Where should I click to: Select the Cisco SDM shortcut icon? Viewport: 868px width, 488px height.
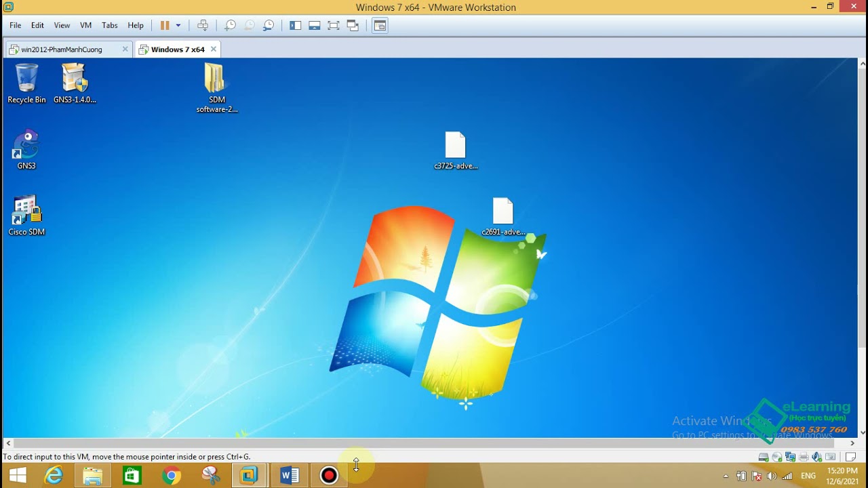[x=26, y=216]
